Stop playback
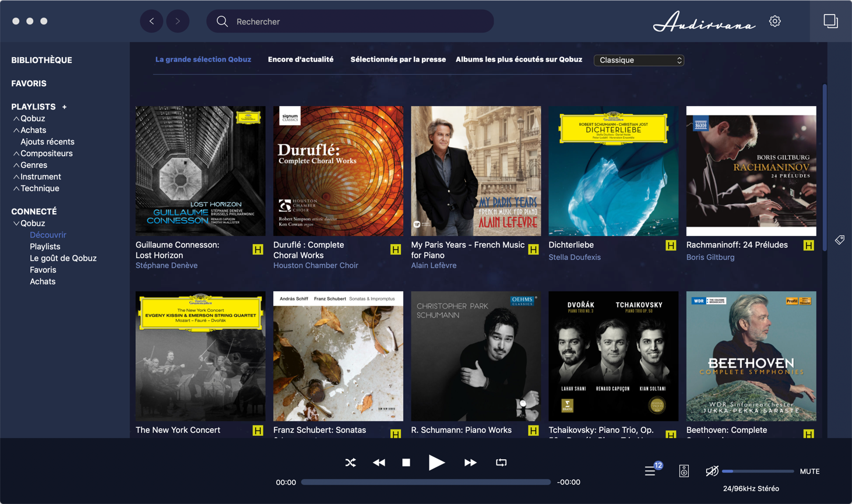This screenshot has height=504, width=852. point(406,463)
